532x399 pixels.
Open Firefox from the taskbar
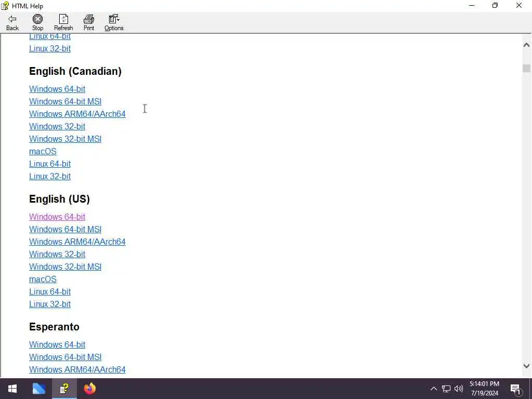pyautogui.click(x=89, y=389)
